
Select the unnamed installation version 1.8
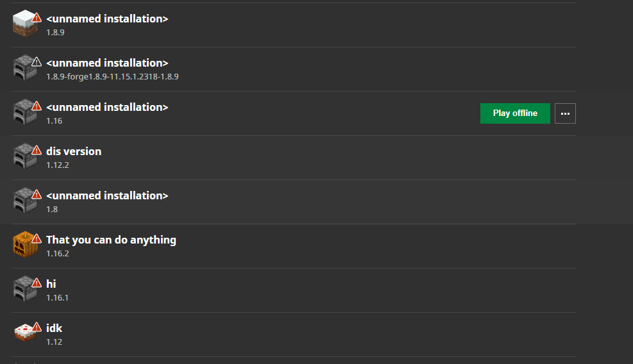click(107, 196)
